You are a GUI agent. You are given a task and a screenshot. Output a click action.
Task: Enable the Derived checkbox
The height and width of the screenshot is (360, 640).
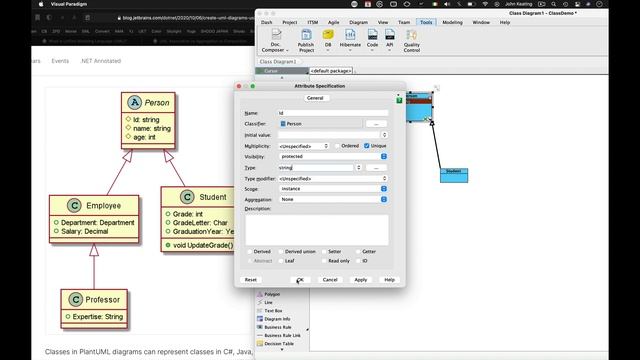coord(249,251)
